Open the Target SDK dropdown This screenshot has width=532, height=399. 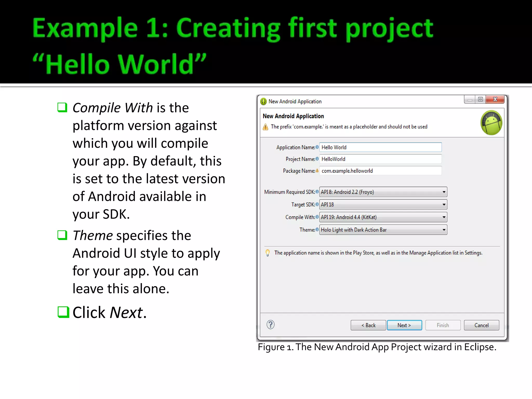click(x=383, y=204)
